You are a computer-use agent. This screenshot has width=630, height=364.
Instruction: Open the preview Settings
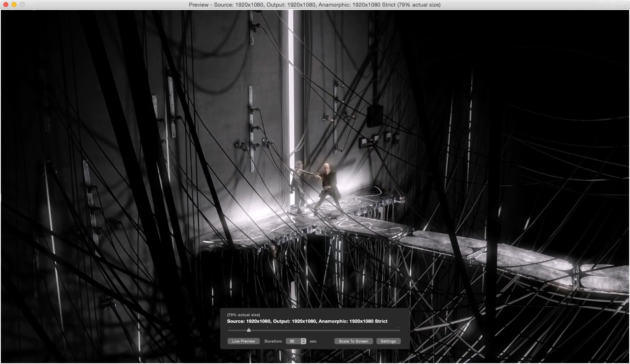tap(388, 341)
